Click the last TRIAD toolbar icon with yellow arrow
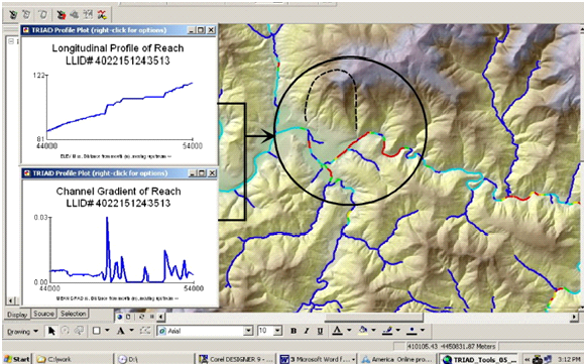This screenshot has height=364, width=584. (102, 15)
